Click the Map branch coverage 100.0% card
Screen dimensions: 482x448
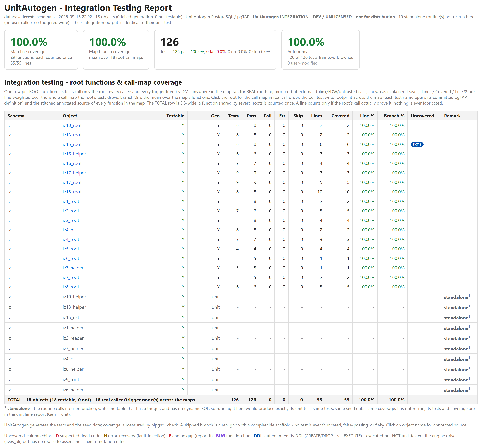(x=116, y=50)
